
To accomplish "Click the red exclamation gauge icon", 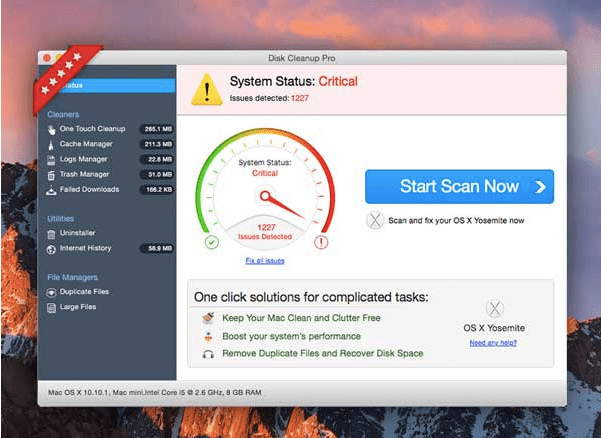I will pos(321,242).
